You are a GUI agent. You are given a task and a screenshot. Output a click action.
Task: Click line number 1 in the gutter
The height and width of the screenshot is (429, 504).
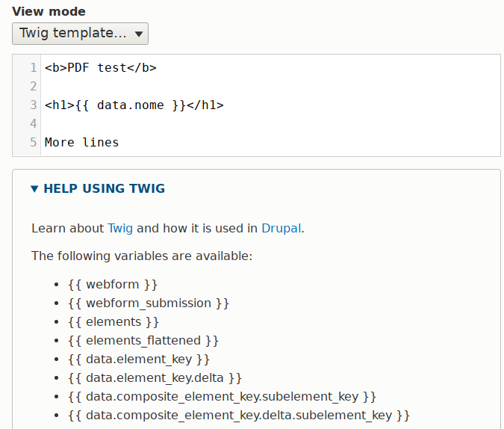point(33,68)
